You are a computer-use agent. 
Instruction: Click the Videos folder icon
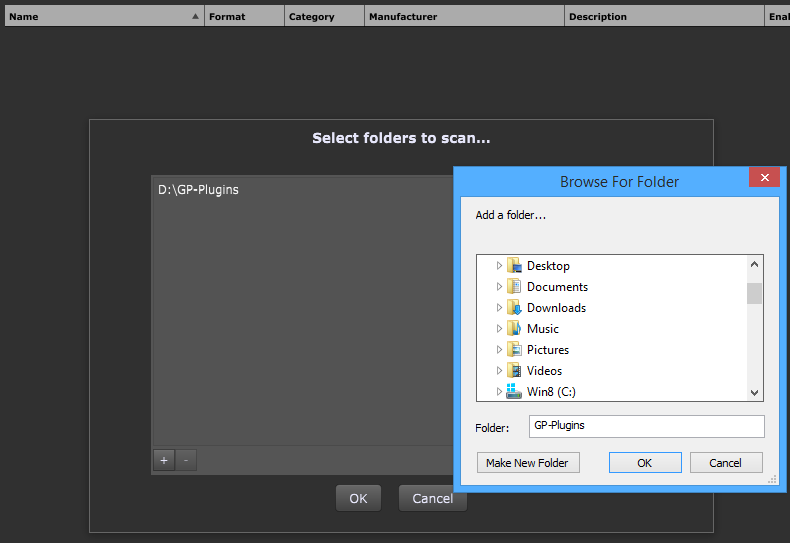coord(514,371)
